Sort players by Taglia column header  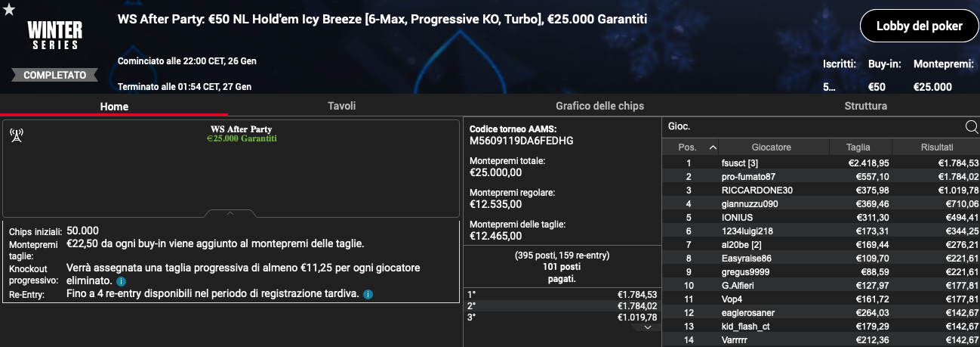(858, 147)
